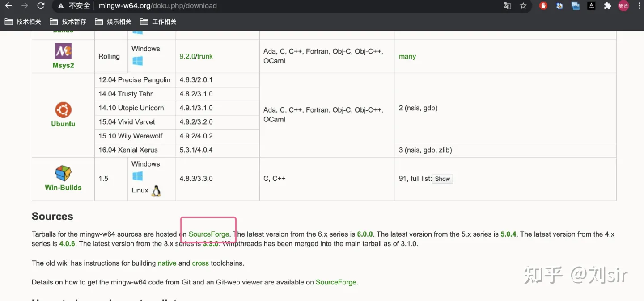Screen dimensions: 644x301
Task: Open the 工作相关 bookmark folder
Action: (x=158, y=21)
